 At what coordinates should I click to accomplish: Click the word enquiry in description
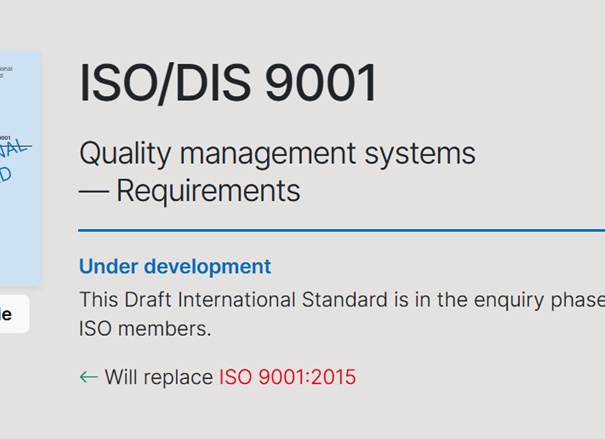509,300
